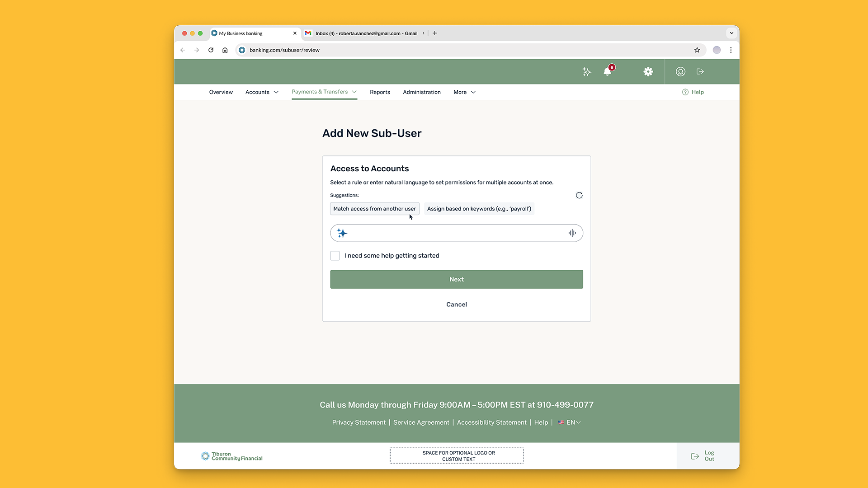
Task: Open the EN language selector
Action: coord(570,422)
